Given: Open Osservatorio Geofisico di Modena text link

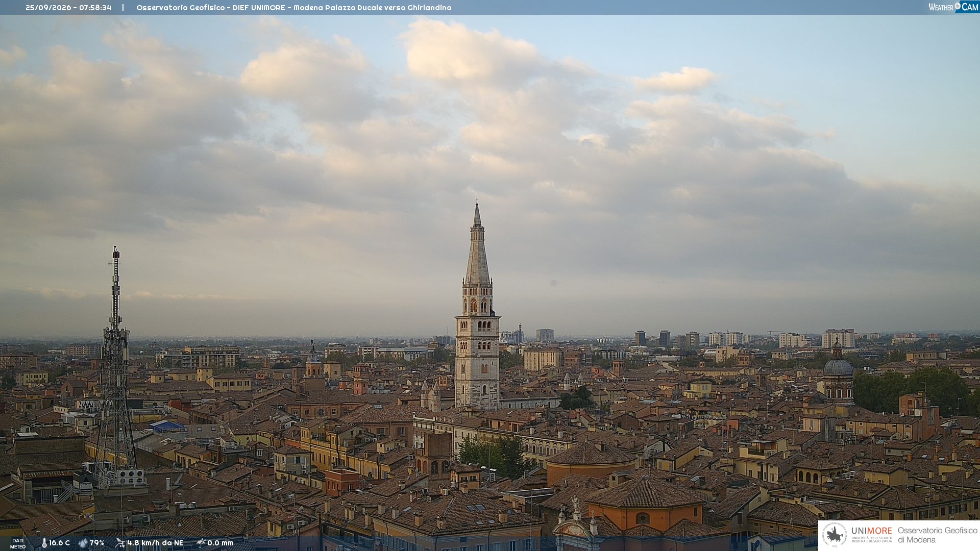Looking at the screenshot, I should [x=937, y=535].
